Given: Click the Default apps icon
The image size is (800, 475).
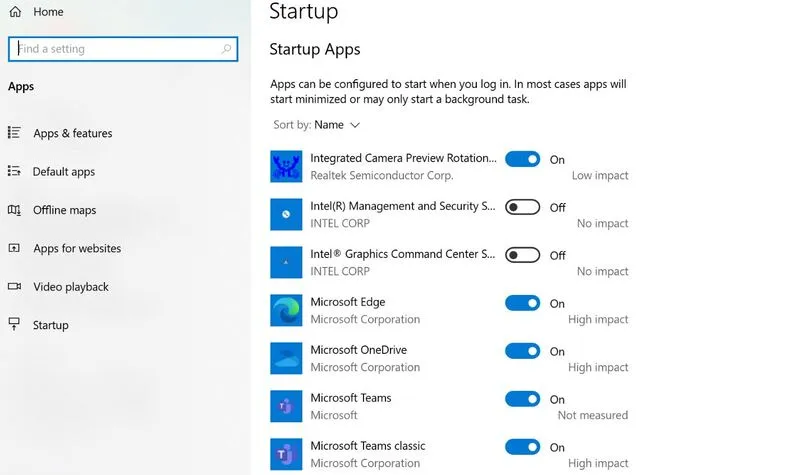Looking at the screenshot, I should [14, 171].
